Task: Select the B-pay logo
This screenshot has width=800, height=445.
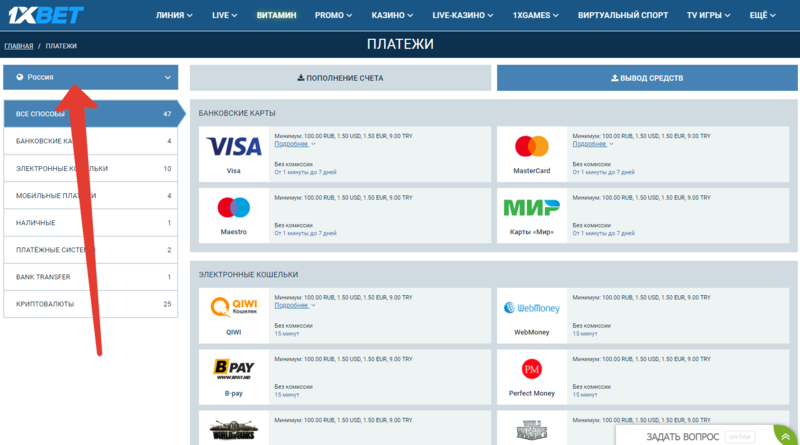Action: click(x=234, y=369)
